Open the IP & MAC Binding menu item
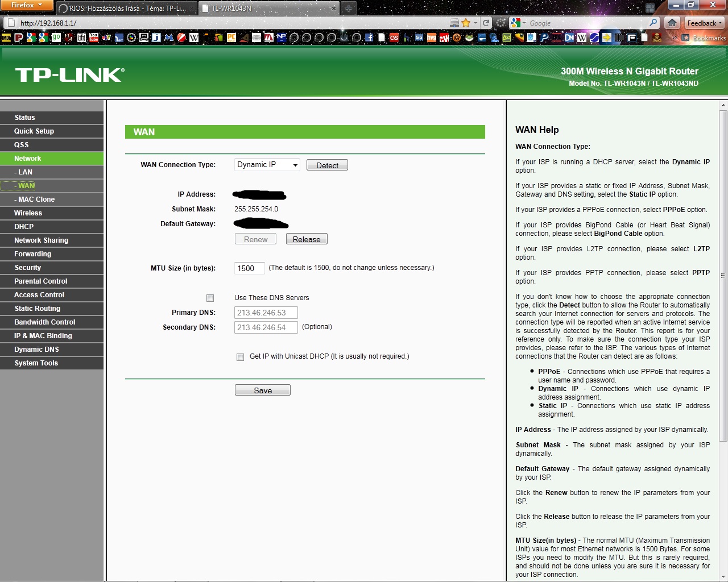This screenshot has height=582, width=728. pyautogui.click(x=52, y=336)
